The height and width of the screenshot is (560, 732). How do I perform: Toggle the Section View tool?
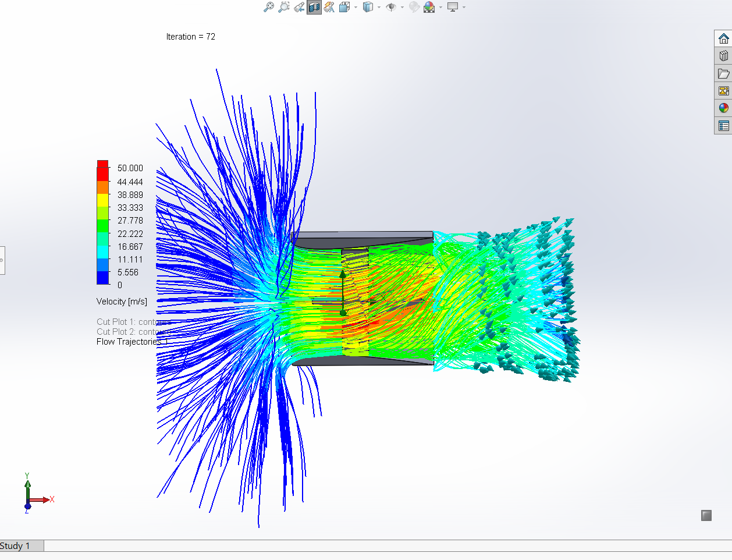pos(314,7)
